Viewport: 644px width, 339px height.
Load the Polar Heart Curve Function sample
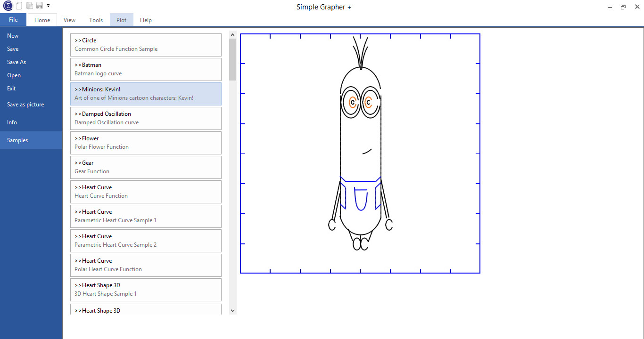click(146, 265)
